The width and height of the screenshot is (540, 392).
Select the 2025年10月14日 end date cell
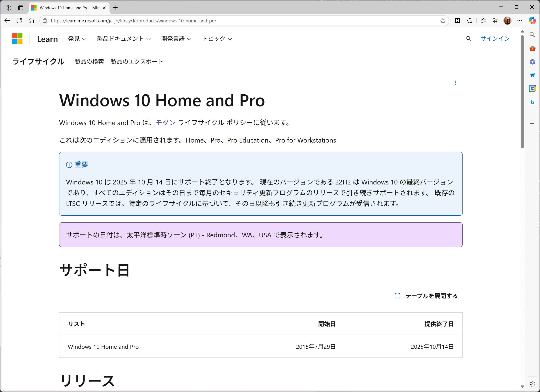coord(432,347)
